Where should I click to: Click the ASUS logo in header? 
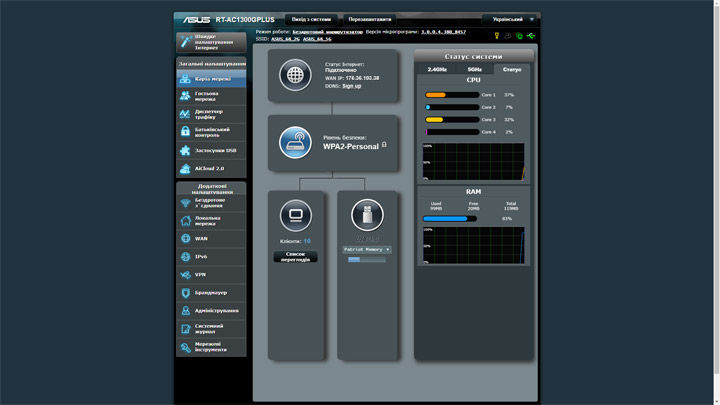197,20
